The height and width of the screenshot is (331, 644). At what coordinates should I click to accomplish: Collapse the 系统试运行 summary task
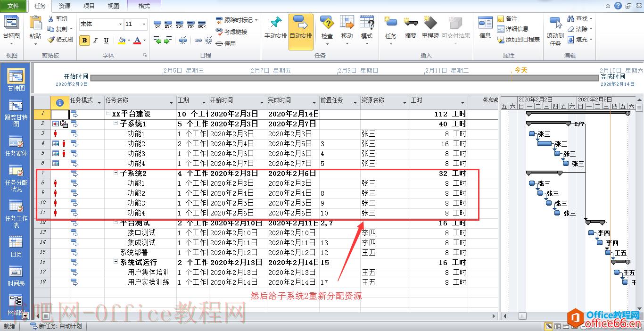pos(116,262)
